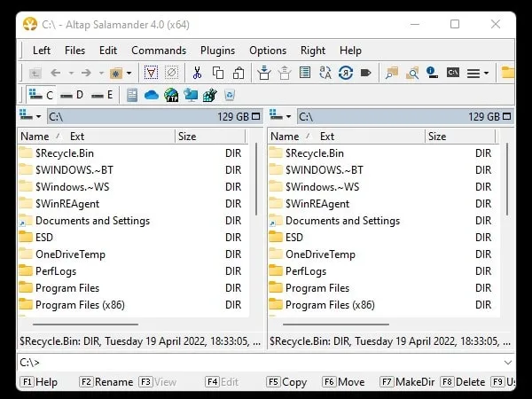Click the select files triangle icon
The image size is (532, 399).
[x=151, y=73]
